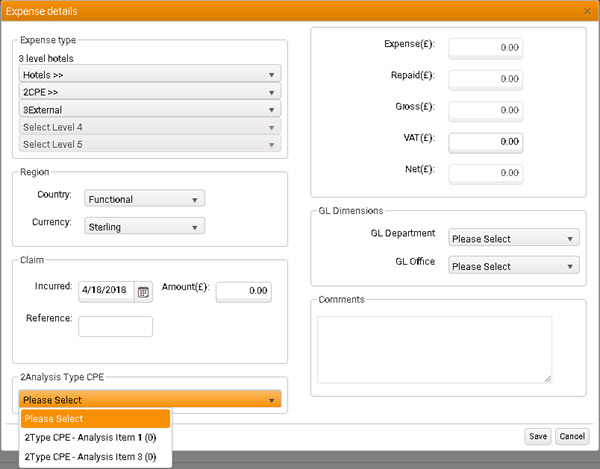The width and height of the screenshot is (600, 469).
Task: Click the VAT(£) amount field
Action: (x=485, y=141)
